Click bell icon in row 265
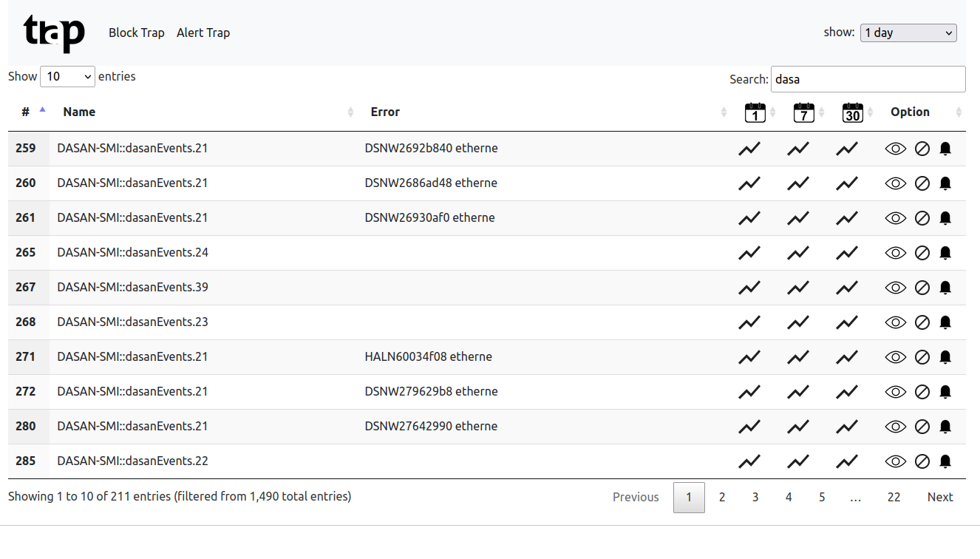This screenshot has width=980, height=559. (945, 253)
